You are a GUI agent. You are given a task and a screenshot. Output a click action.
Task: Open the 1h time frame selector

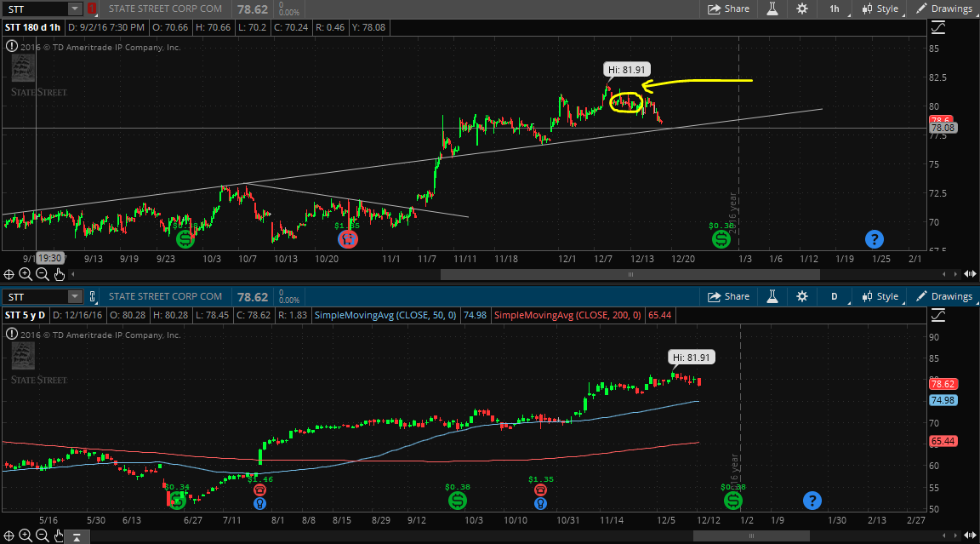pos(835,9)
